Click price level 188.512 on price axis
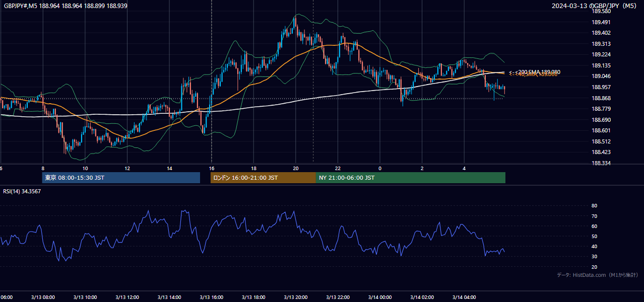 click(x=601, y=141)
